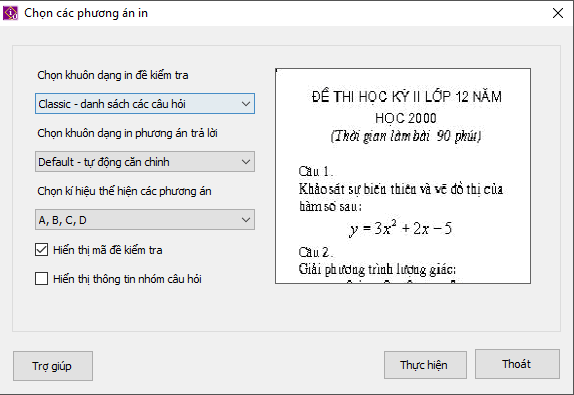The image size is (574, 395).
Task: Click the label Chọn khuôn dạng in đề kiểm tra
Action: pyautogui.click(x=113, y=75)
